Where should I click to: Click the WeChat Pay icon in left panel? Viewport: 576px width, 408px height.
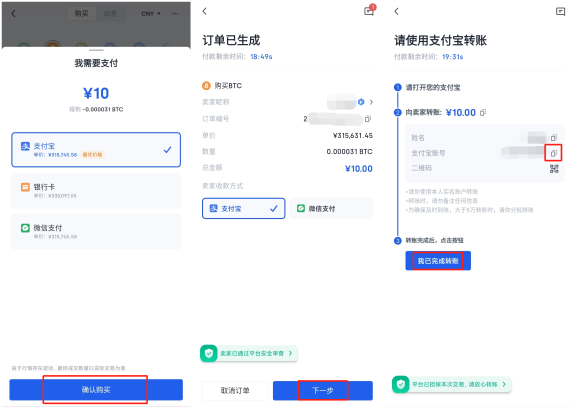[x=25, y=228]
